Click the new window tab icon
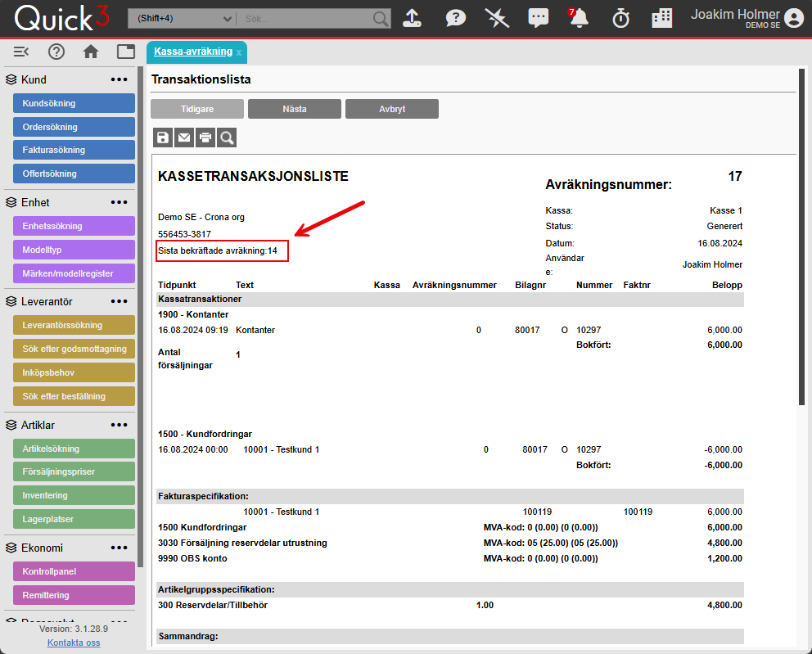The height and width of the screenshot is (654, 812). [x=126, y=52]
